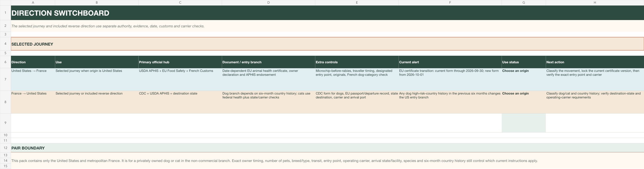
Task: Select the empty green cell in row 9
Action: click(x=524, y=123)
